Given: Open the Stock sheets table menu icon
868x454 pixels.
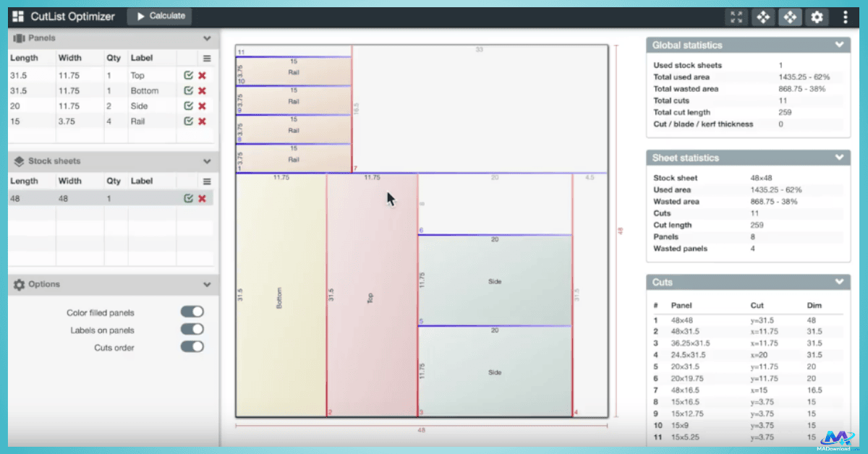Looking at the screenshot, I should (207, 181).
